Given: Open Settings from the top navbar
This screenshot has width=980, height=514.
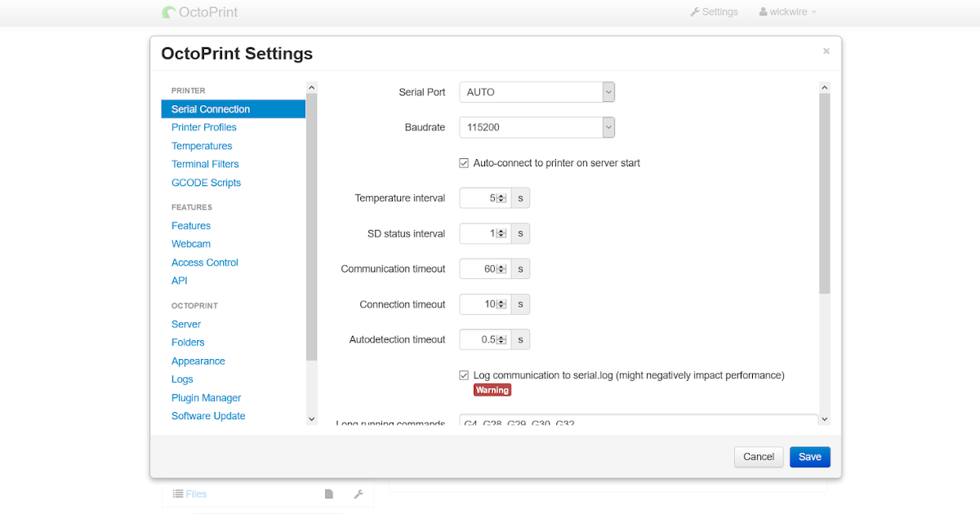Looking at the screenshot, I should pyautogui.click(x=714, y=12).
